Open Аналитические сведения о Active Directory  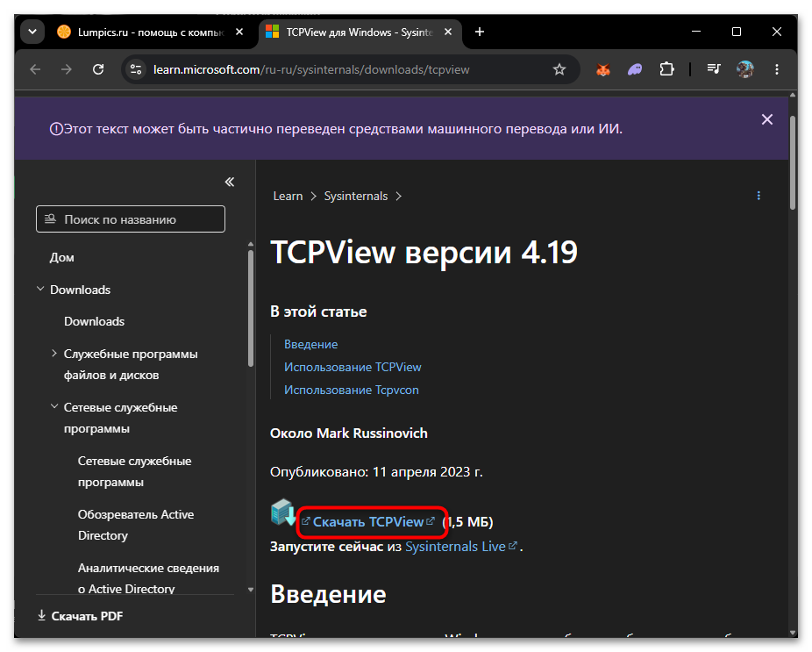point(148,578)
